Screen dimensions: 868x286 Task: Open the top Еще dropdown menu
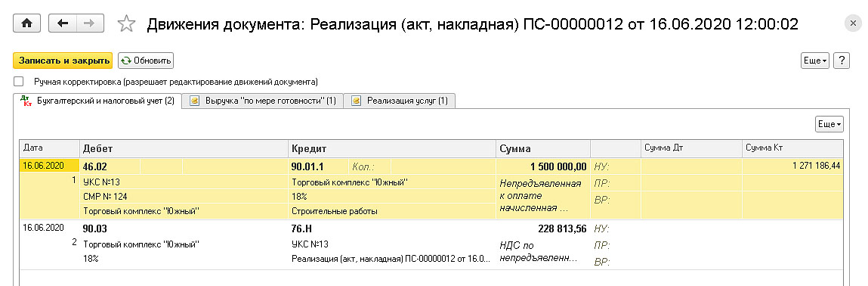point(815,61)
